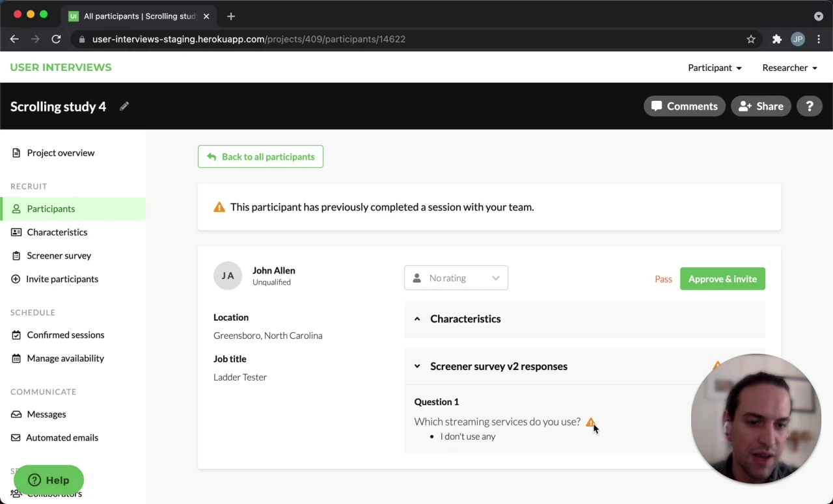This screenshot has height=504, width=833.
Task: Click the pencil icon beside Scrolling study 4
Action: coord(124,106)
